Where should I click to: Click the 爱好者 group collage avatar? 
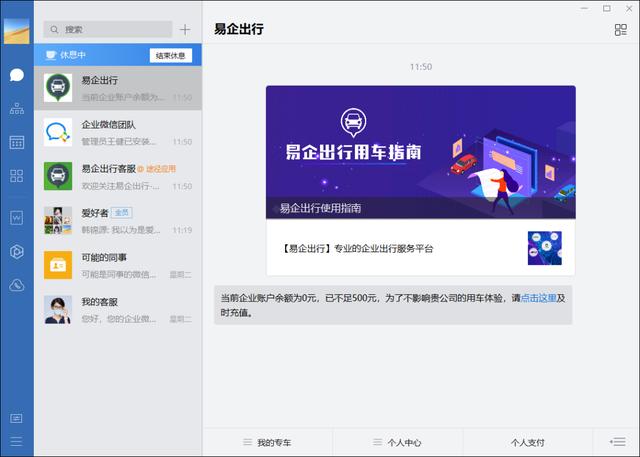click(58, 221)
